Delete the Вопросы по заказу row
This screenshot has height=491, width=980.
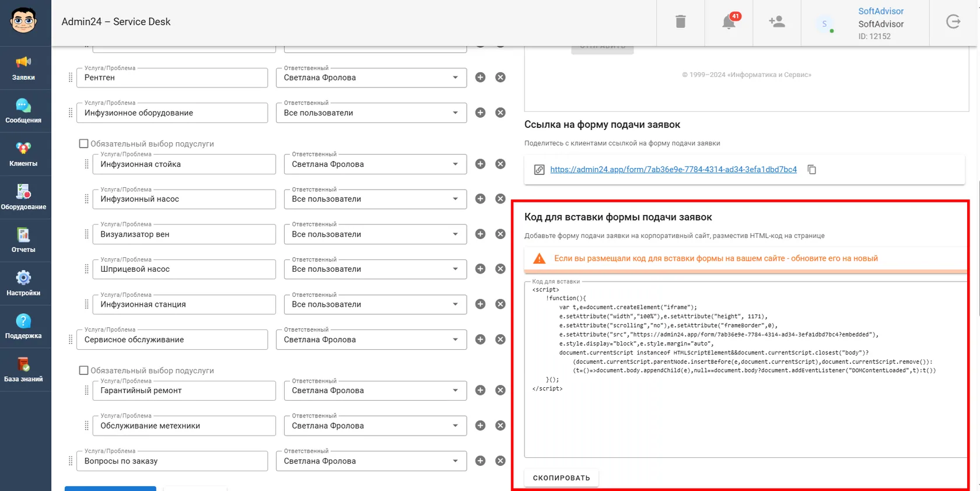501,461
